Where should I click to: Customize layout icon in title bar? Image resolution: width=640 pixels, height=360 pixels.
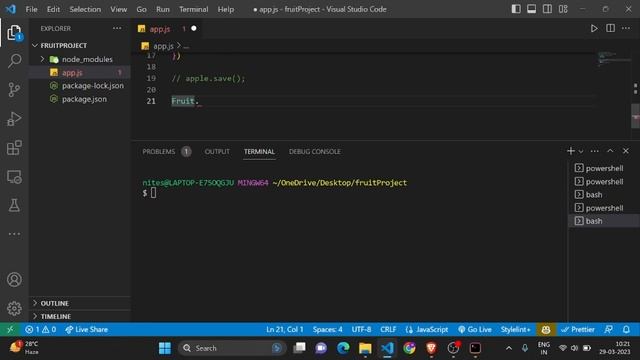click(x=563, y=9)
